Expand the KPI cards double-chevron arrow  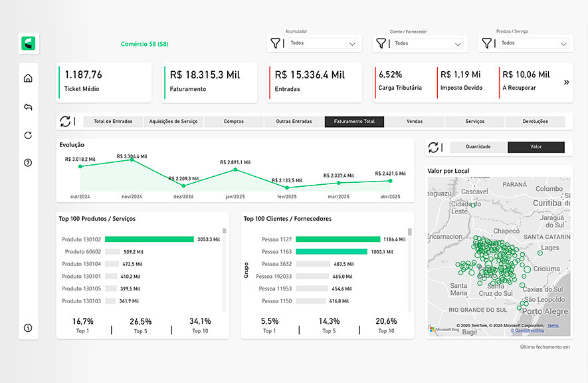tap(566, 82)
